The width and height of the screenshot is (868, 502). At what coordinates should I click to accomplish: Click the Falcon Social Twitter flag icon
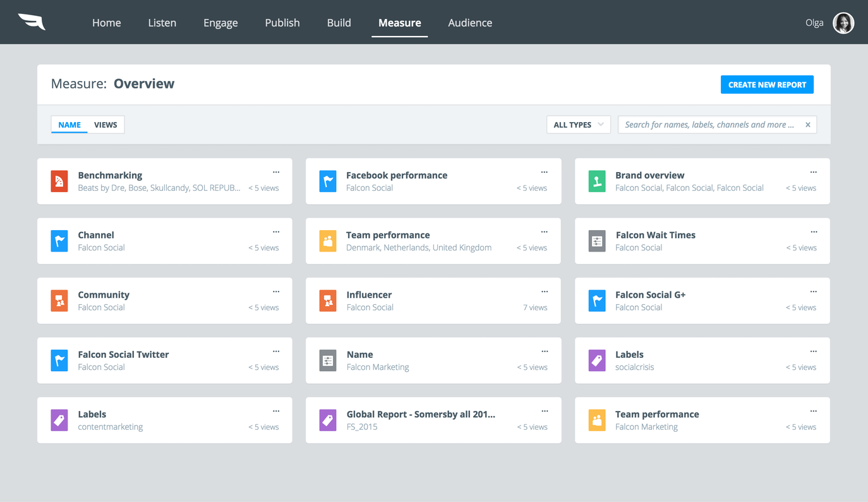click(59, 360)
